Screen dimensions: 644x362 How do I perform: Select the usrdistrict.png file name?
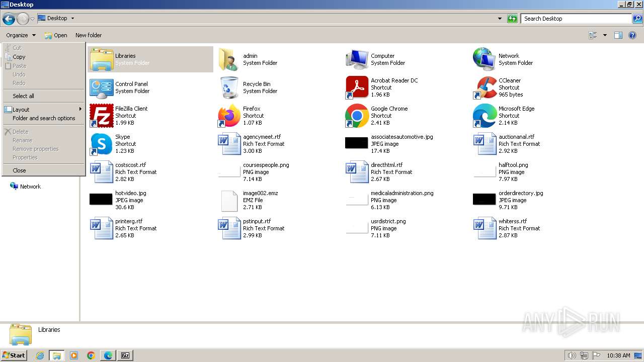pyautogui.click(x=388, y=221)
